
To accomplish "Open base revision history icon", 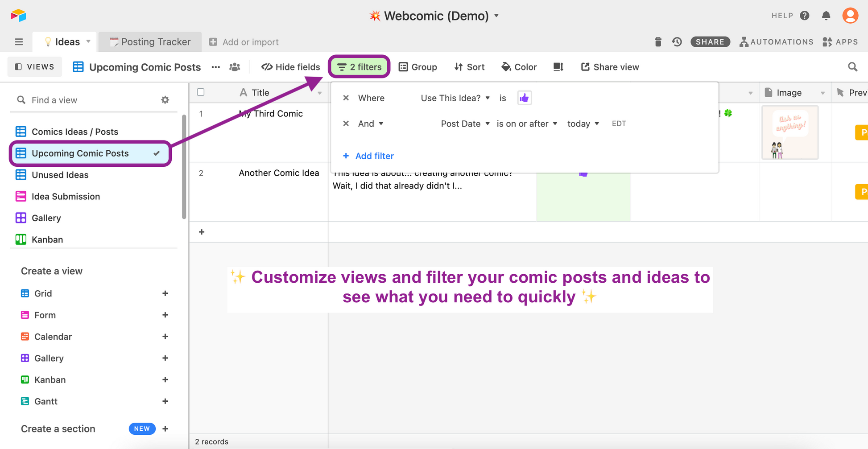I will tap(677, 42).
